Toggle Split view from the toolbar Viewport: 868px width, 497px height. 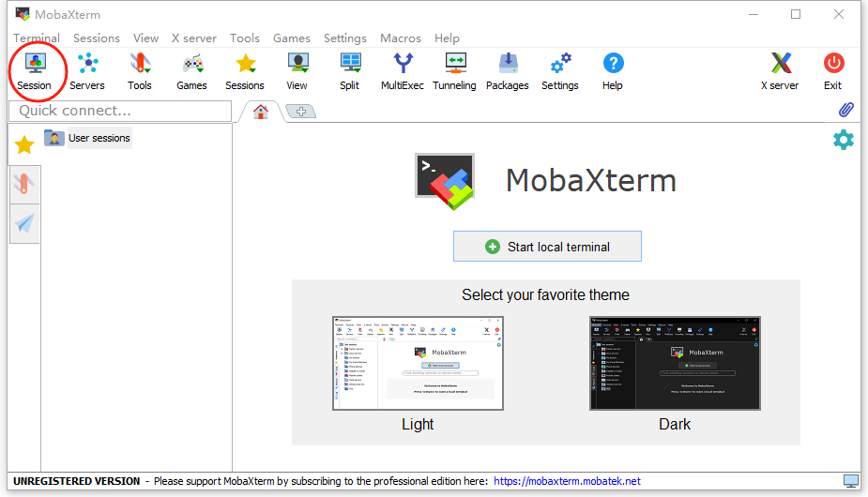(x=350, y=71)
